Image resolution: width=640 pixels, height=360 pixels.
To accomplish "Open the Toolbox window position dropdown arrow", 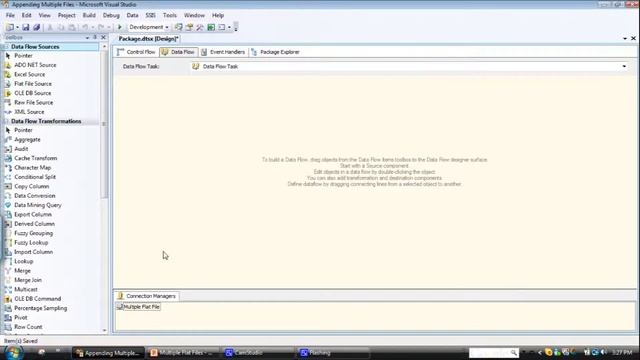I will click(x=87, y=38).
